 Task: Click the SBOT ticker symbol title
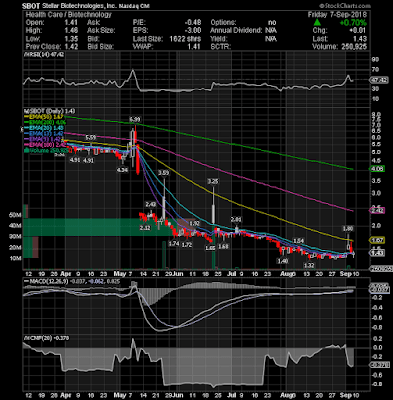[x=31, y=6]
